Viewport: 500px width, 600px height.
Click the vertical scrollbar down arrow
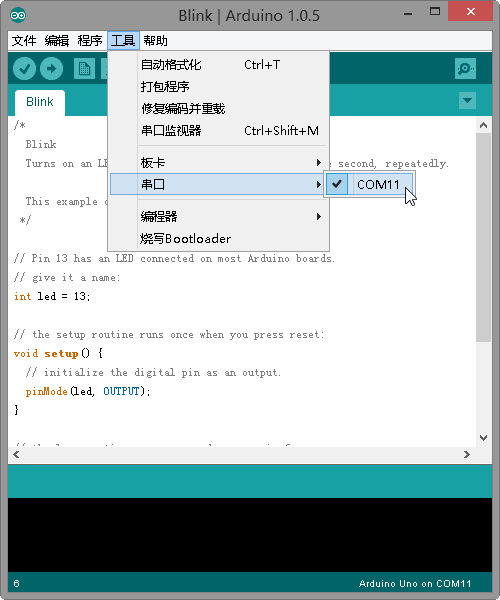coord(484,438)
